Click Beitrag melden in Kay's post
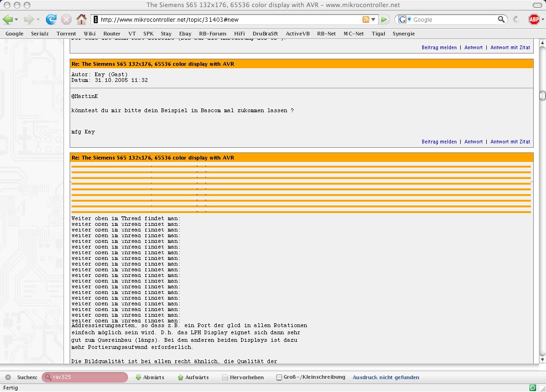546x392 pixels. tap(439, 142)
